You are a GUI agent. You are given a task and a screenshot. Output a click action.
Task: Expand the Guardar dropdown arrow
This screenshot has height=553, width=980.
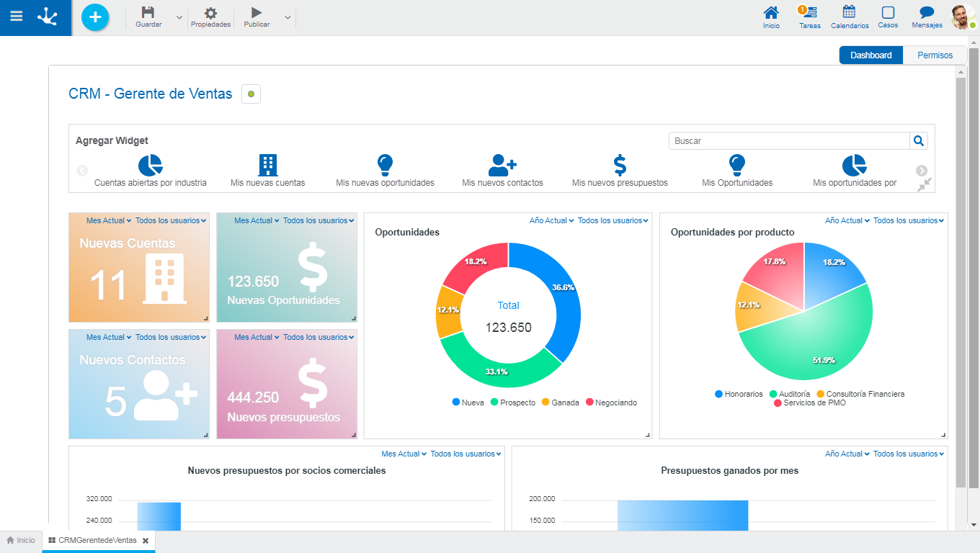click(179, 17)
